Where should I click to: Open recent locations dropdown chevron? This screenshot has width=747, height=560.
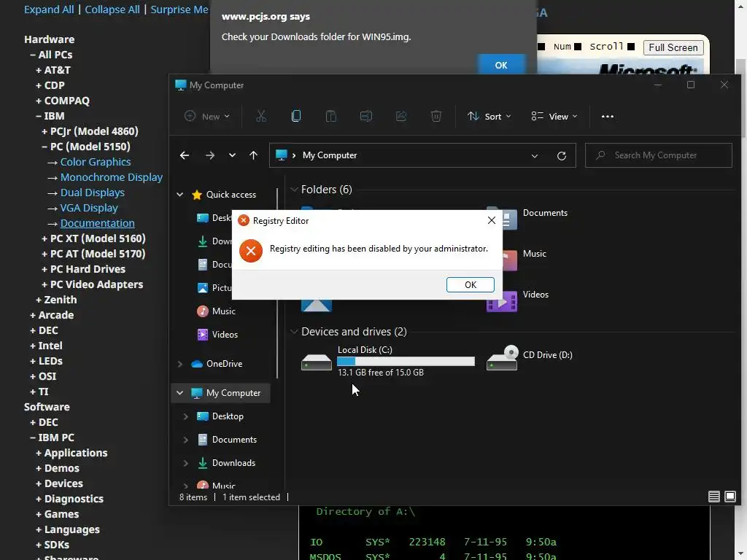point(232,155)
